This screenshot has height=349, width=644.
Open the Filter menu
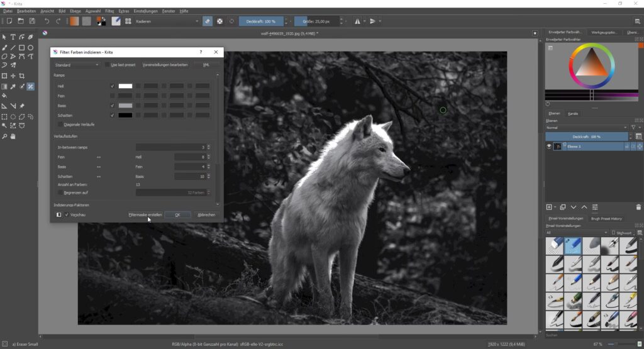[x=109, y=11]
